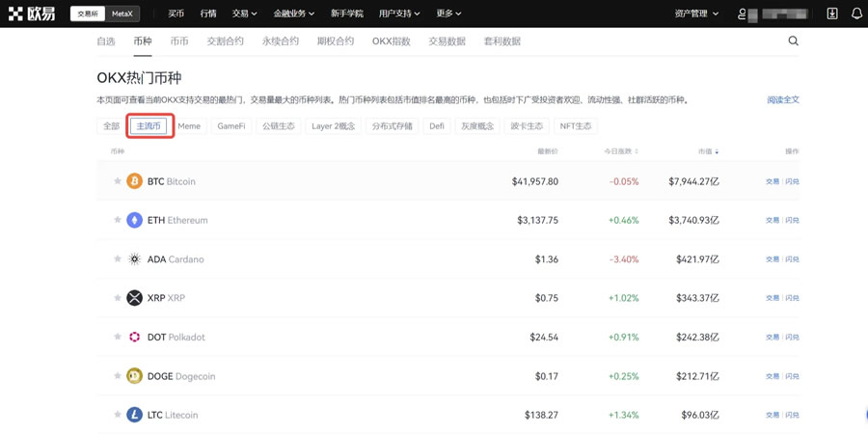Sort by 今日涨跌 column header

(x=620, y=151)
